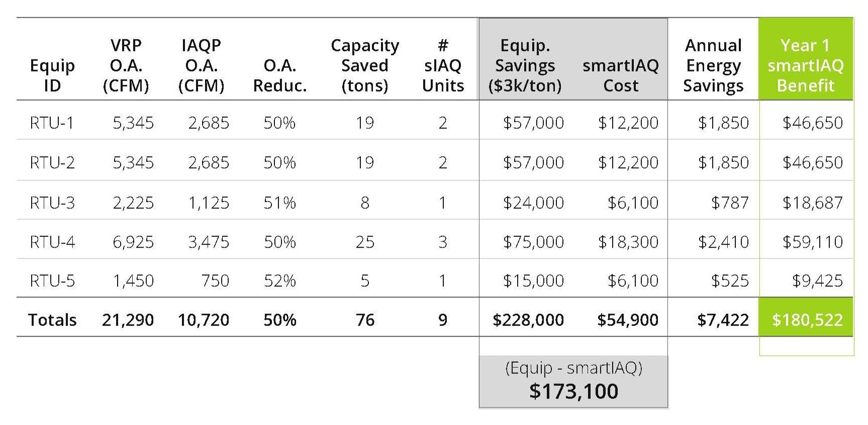Click the RTU-5 O.A. reduction 52%
Image resolution: width=868 pixels, height=425 pixels.
280,281
